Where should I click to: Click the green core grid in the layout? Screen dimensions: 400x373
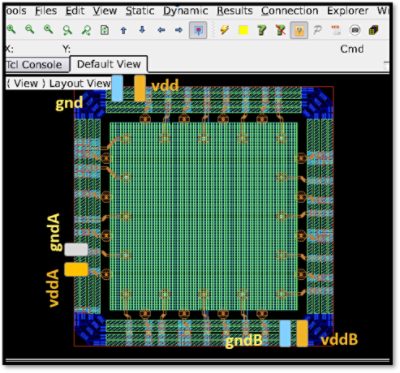[x=204, y=217]
